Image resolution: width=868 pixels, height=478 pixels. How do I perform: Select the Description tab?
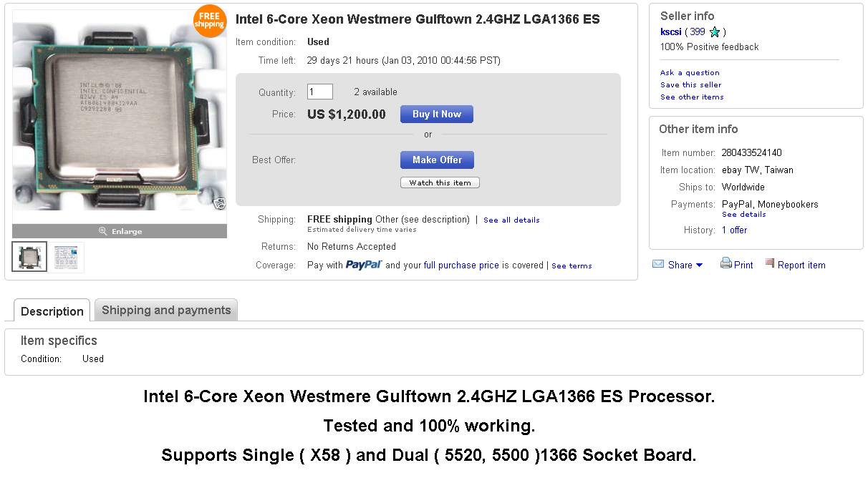tap(52, 311)
